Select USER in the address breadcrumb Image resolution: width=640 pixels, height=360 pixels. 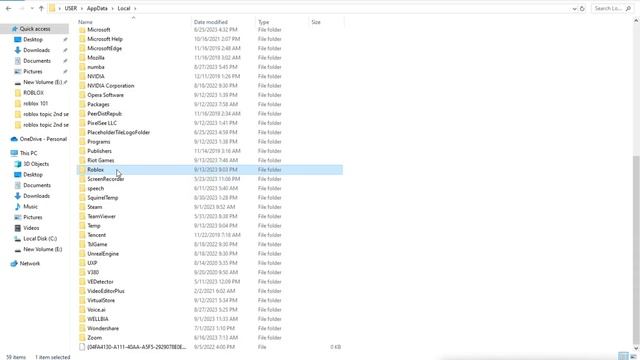pos(71,8)
